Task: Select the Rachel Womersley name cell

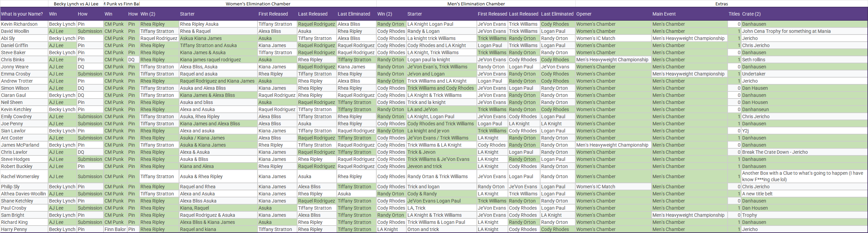Action: click(20, 176)
